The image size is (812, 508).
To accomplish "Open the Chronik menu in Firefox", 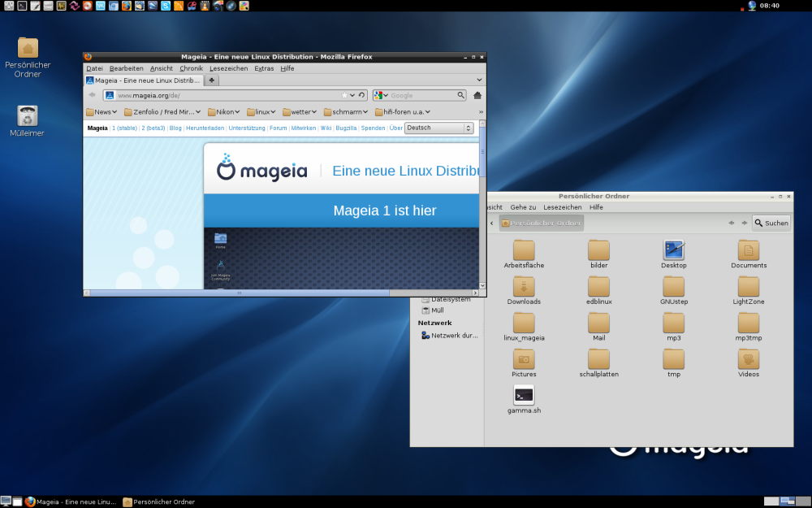I will (x=191, y=68).
